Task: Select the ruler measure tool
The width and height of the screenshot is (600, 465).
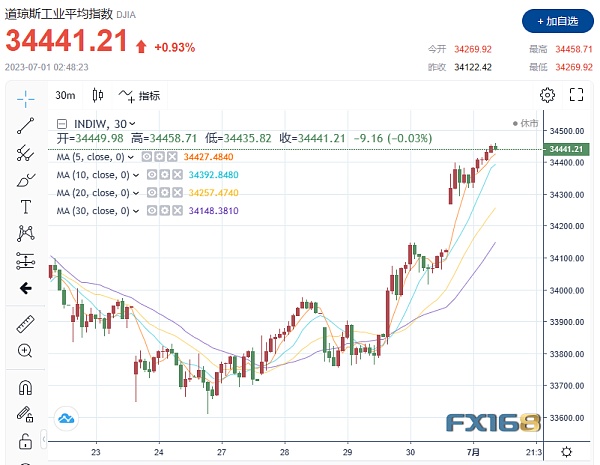Action: (26, 324)
